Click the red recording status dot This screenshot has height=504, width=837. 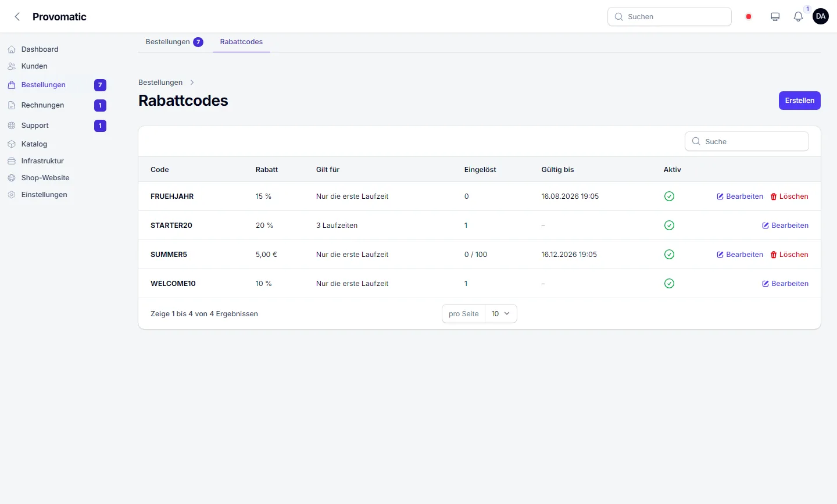[x=749, y=17]
